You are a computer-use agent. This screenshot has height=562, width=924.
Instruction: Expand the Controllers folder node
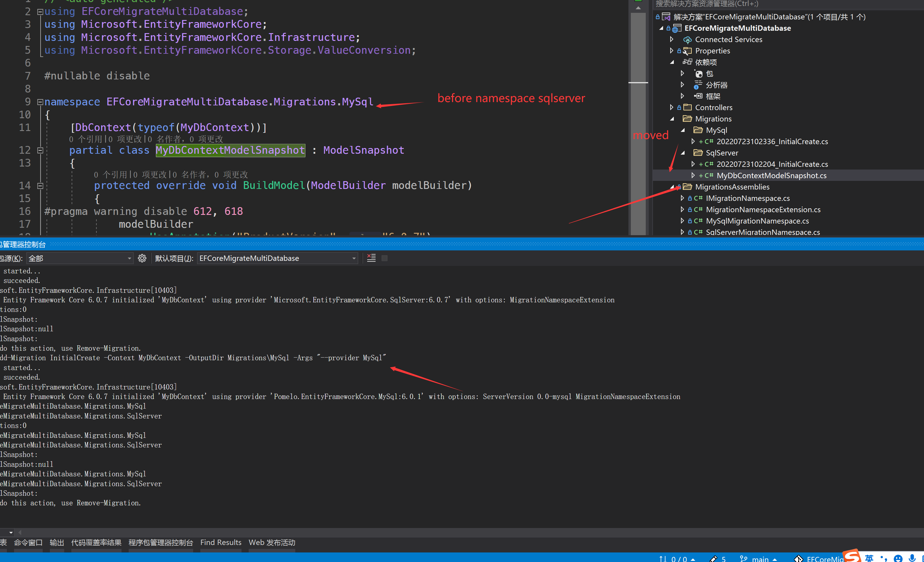click(672, 108)
